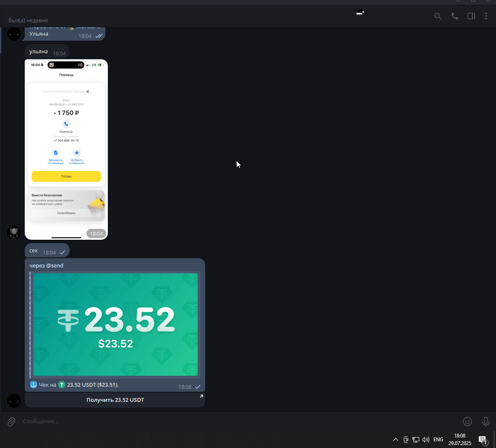Image resolution: width=496 pixels, height=448 pixels.
Task: Click external link arrow on Получить button
Action: [201, 396]
